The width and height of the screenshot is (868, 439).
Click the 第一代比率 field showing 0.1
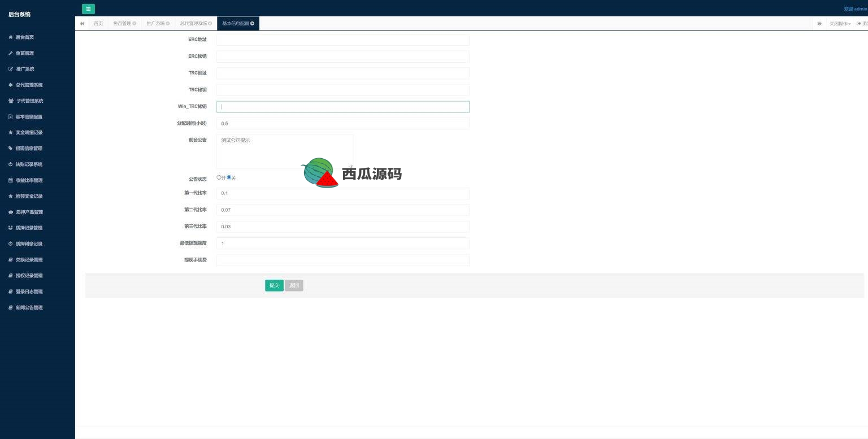pyautogui.click(x=342, y=193)
